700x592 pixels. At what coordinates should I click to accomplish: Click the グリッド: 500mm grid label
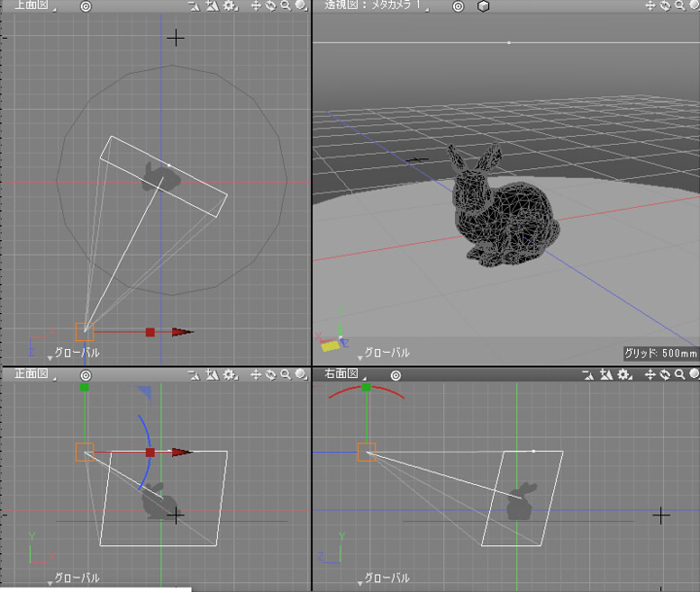point(660,354)
